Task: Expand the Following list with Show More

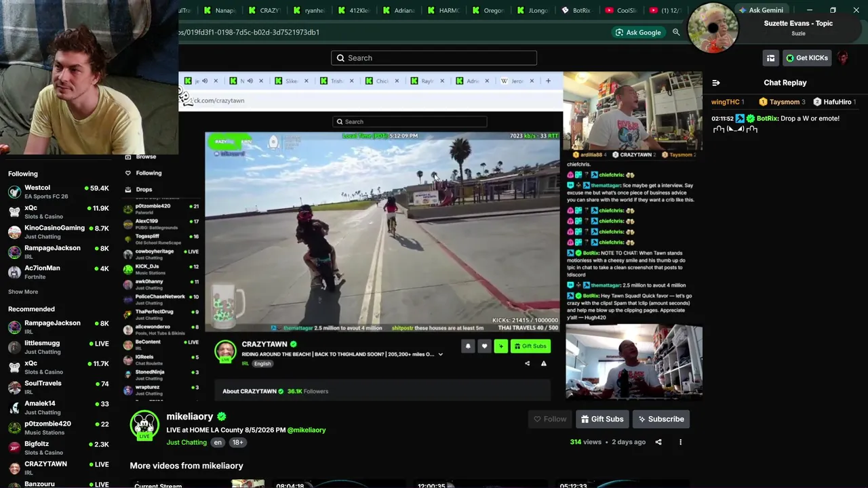Action: click(x=23, y=292)
